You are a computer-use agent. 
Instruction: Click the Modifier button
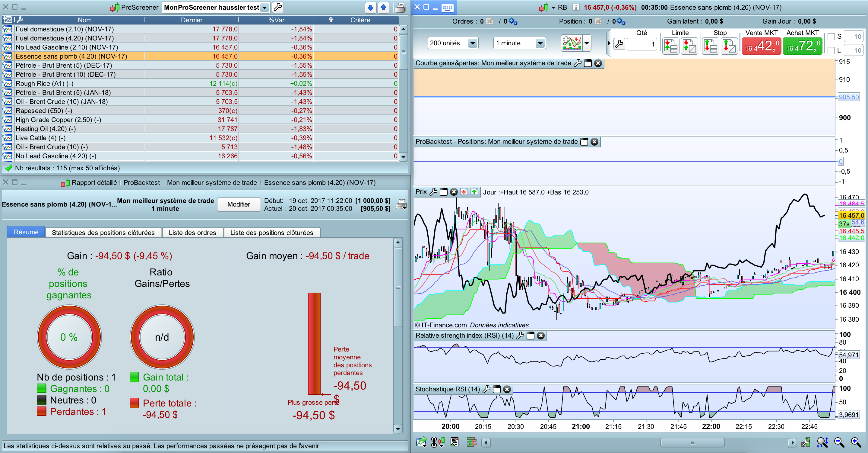pos(239,204)
